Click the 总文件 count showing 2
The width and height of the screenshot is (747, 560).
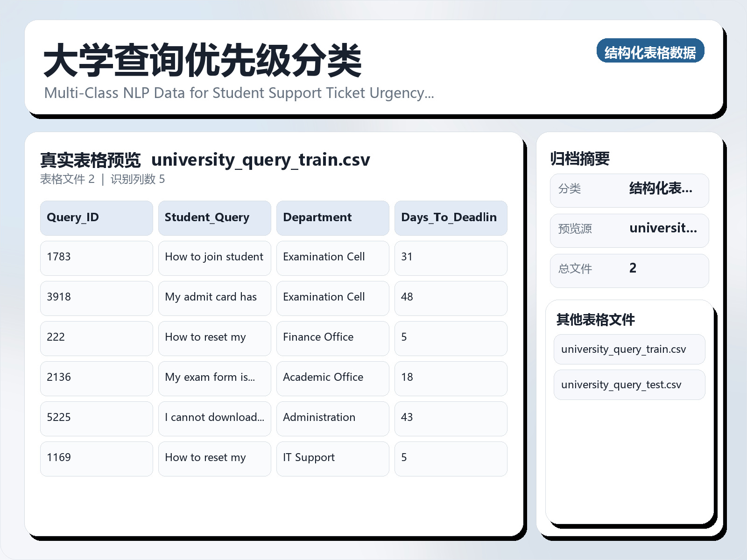point(629,270)
